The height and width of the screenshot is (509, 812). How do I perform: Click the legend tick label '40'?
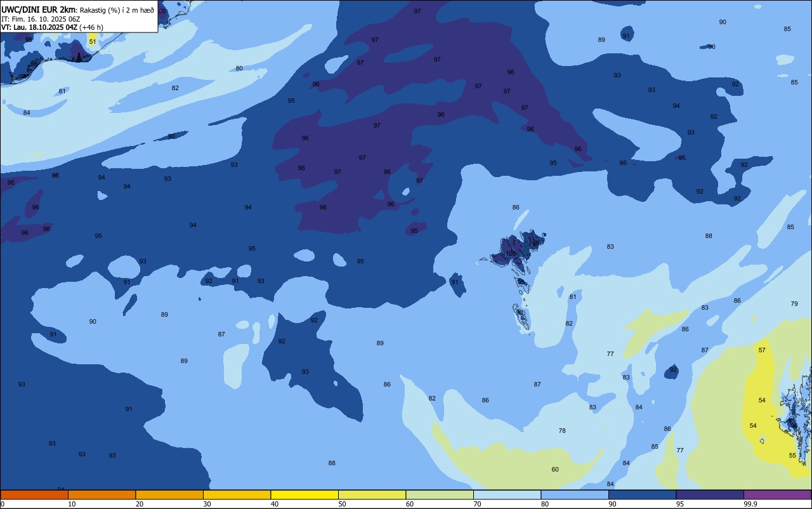tap(275, 504)
